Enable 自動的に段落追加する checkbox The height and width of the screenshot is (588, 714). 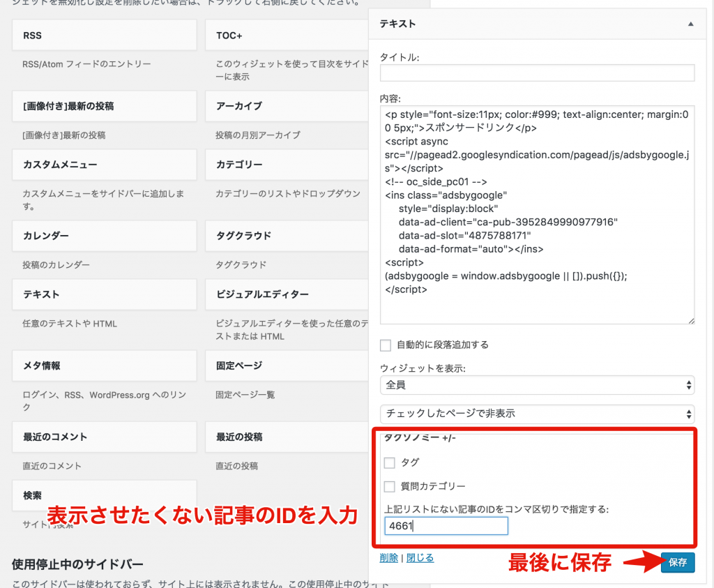click(386, 345)
